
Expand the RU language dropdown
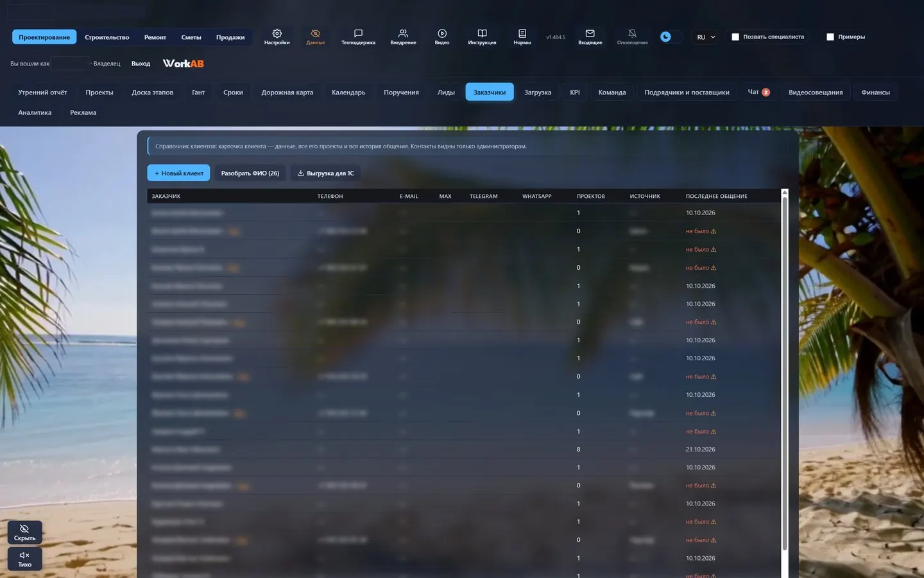pos(705,37)
